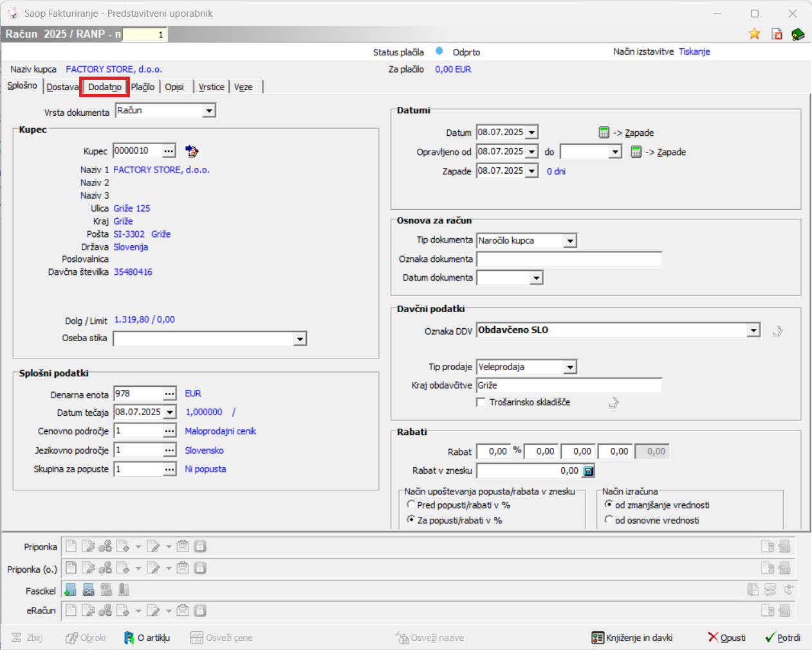Open the green book help icon
Viewport: 812px width, 650px height.
coord(798,34)
